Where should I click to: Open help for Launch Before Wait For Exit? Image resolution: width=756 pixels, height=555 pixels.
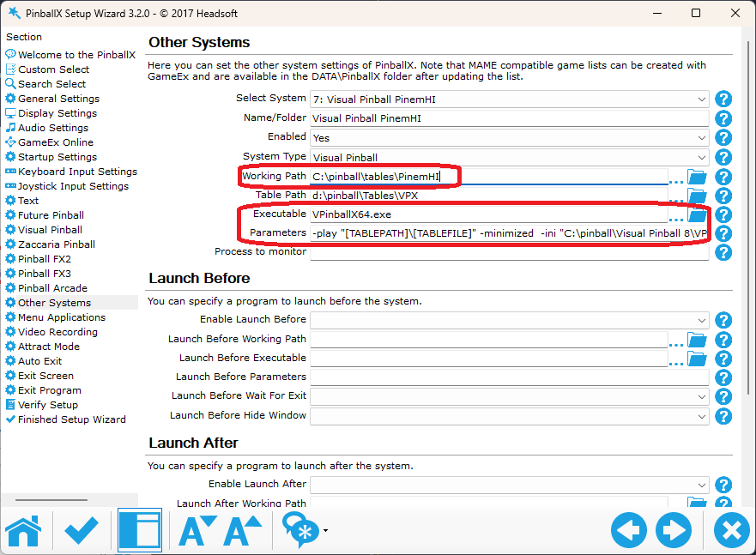(x=723, y=396)
